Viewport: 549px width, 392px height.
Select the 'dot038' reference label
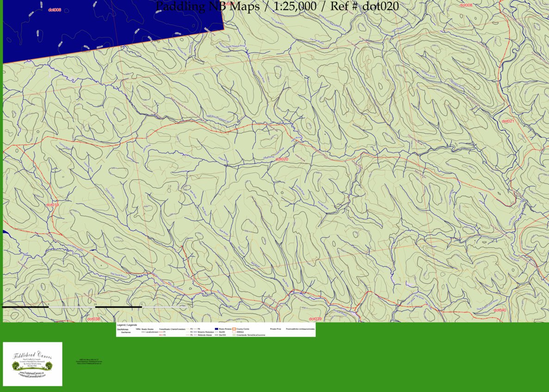(x=93, y=319)
